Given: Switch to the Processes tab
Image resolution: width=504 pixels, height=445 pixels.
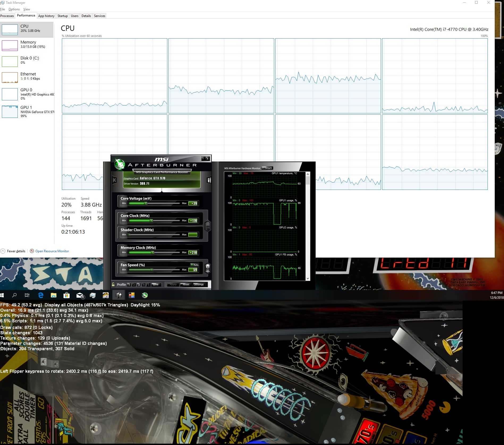Looking at the screenshot, I should [x=7, y=16].
